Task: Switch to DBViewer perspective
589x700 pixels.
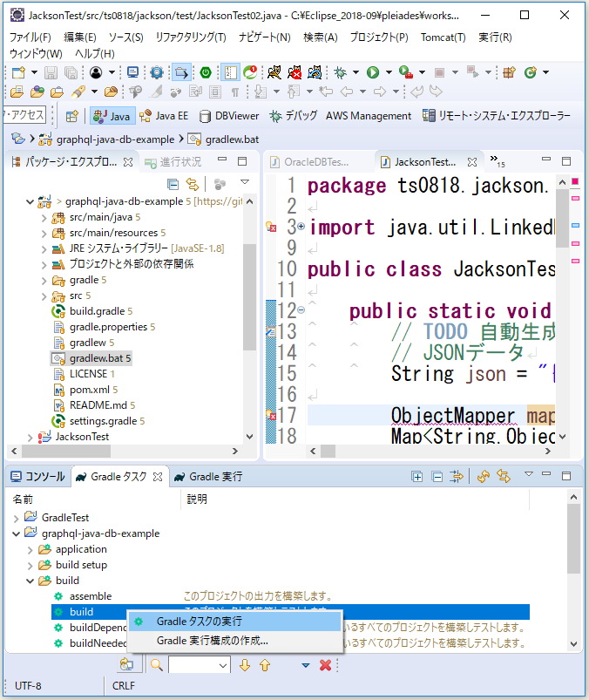Action: click(x=229, y=116)
